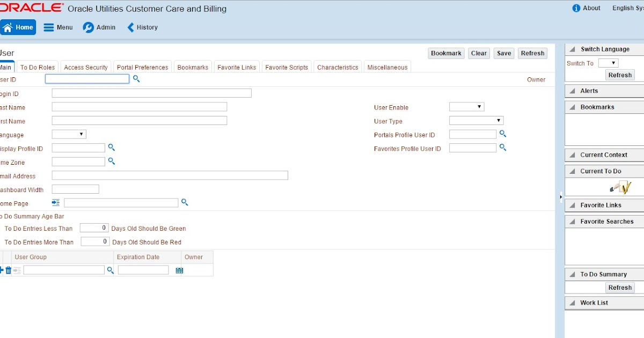
Task: Collapse the Work List panel
Action: pos(571,303)
